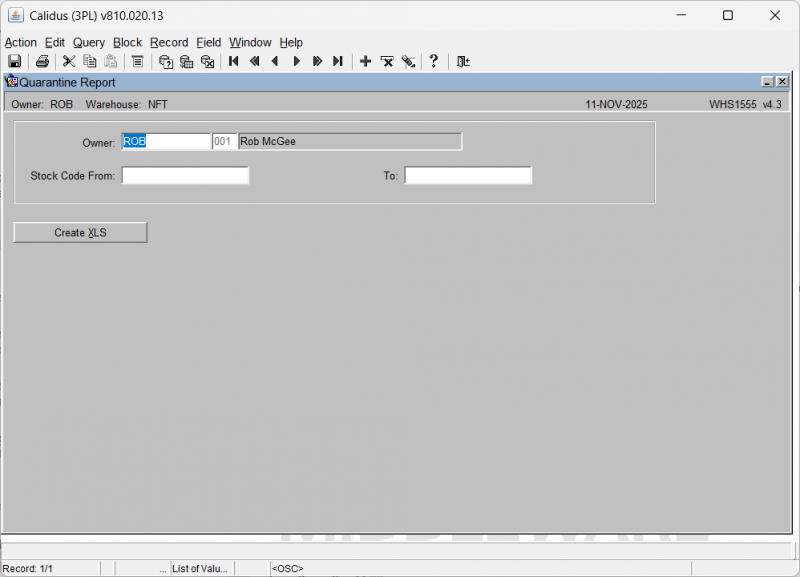Viewport: 800px width, 577px height.
Task: Click the Stock Code To field
Action: pos(468,176)
